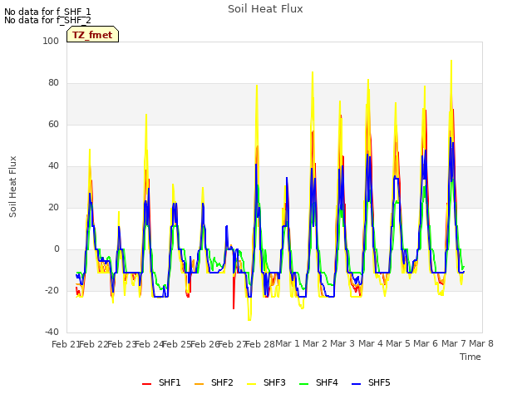Click the y-axis value 60

[53, 124]
